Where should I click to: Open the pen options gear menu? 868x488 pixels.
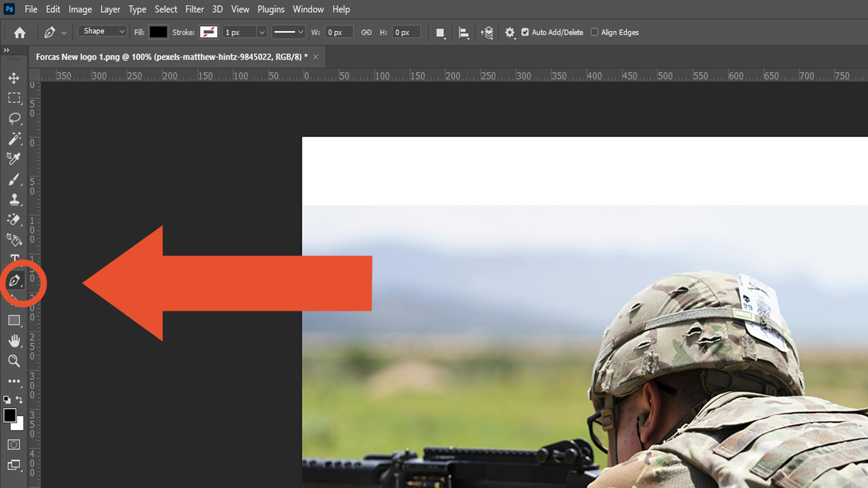[x=510, y=32]
